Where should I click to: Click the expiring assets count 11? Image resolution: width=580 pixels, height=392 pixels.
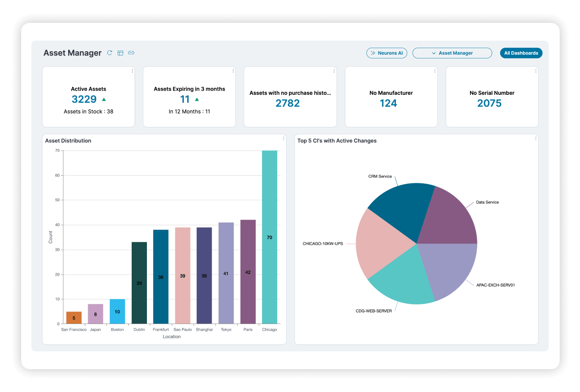coord(185,99)
